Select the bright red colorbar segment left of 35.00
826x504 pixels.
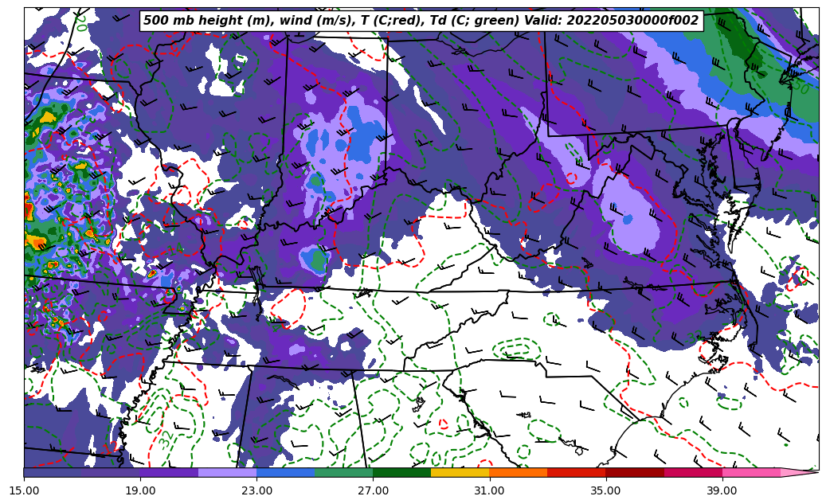pos(577,472)
